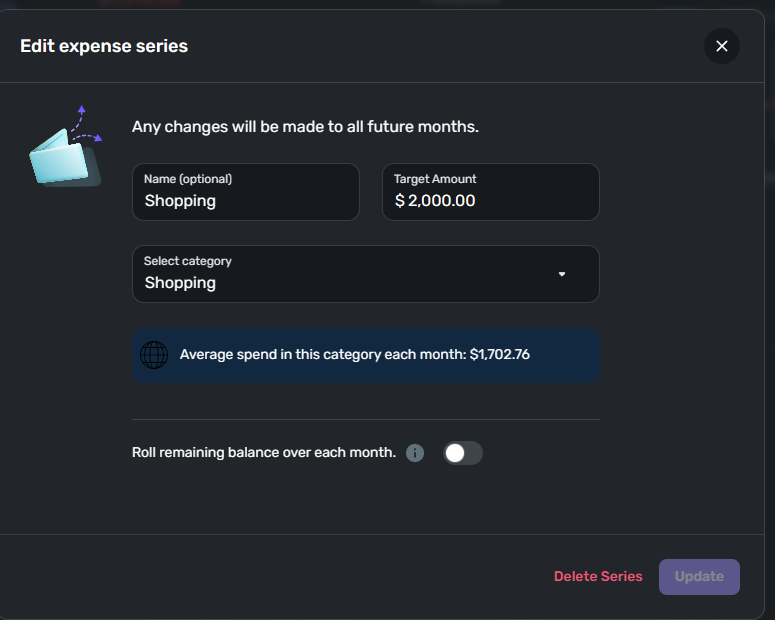Click the info icon beside the roll balance label

pyautogui.click(x=415, y=453)
